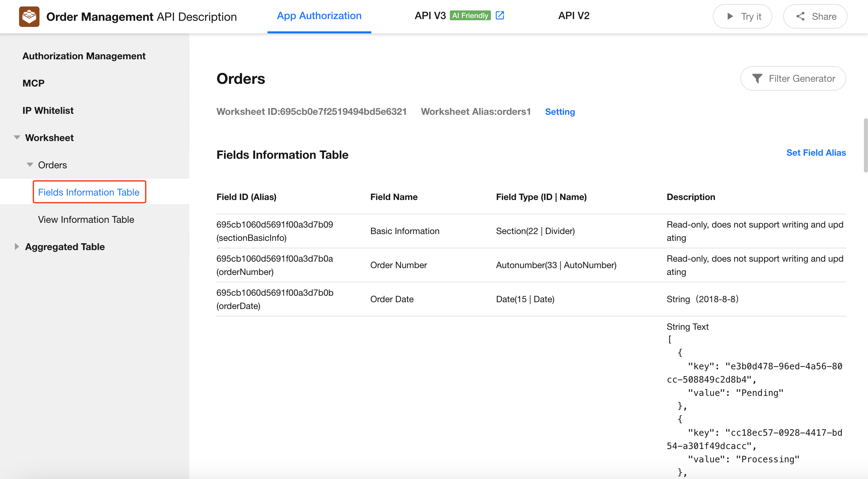Click the AI Friendly green badge
868x479 pixels.
[470, 15]
